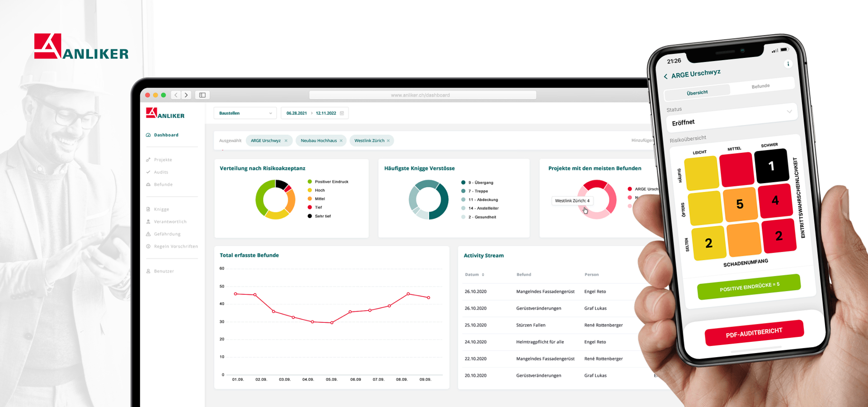Click the browser address bar

[423, 95]
